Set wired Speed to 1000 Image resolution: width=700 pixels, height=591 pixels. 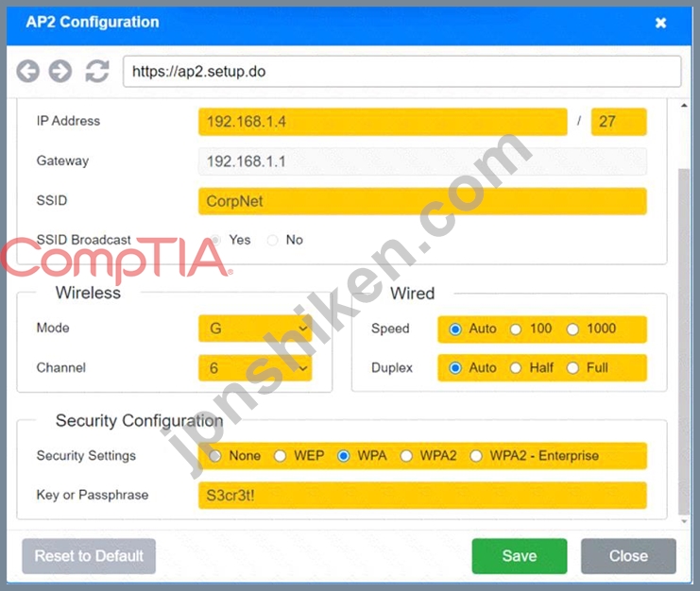coord(572,329)
